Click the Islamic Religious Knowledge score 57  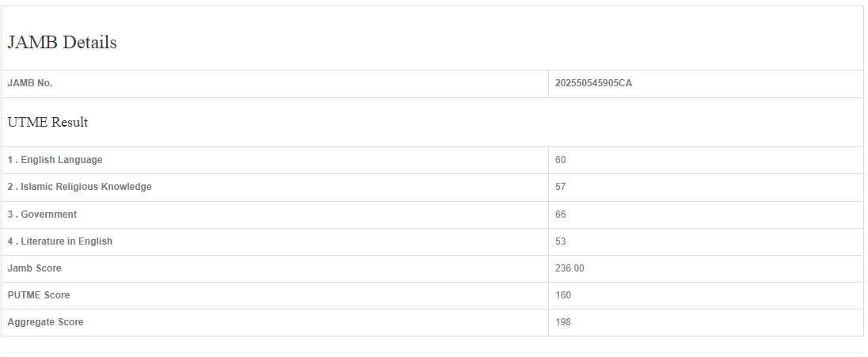(x=561, y=187)
